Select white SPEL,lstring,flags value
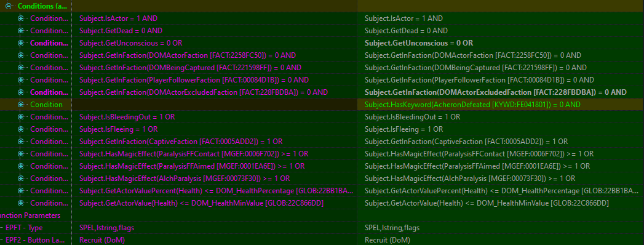The image size is (644, 245). (392, 228)
